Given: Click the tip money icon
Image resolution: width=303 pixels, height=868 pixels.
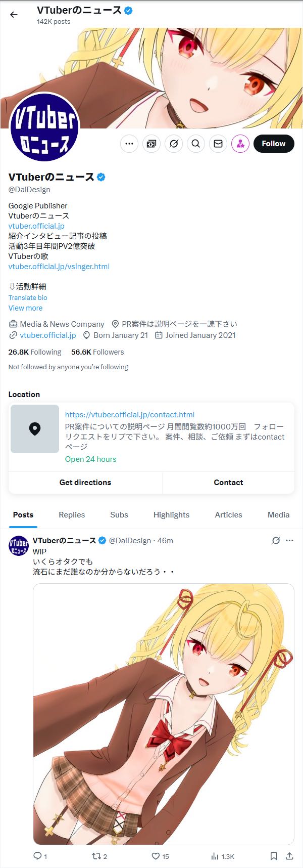Looking at the screenshot, I should [151, 144].
